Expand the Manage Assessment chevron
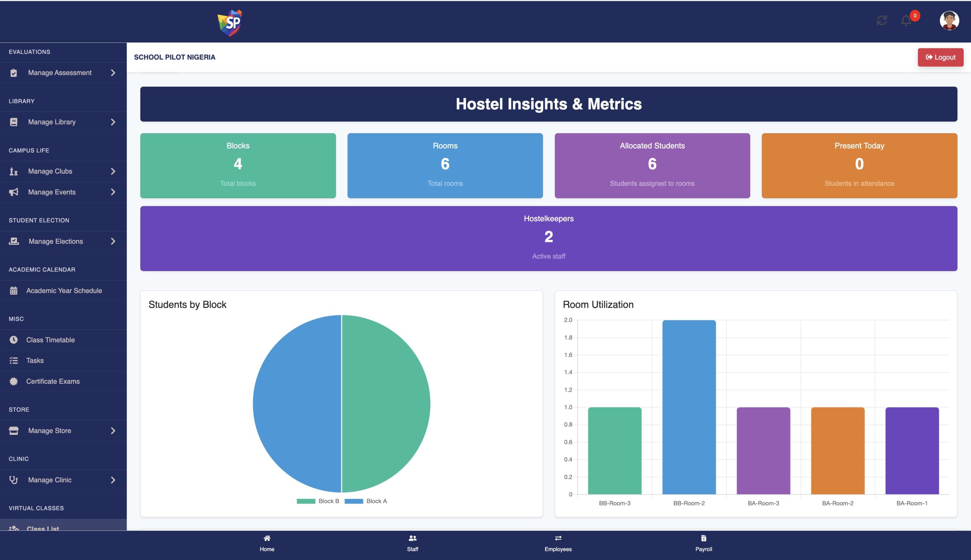The height and width of the screenshot is (560, 971). coord(113,73)
